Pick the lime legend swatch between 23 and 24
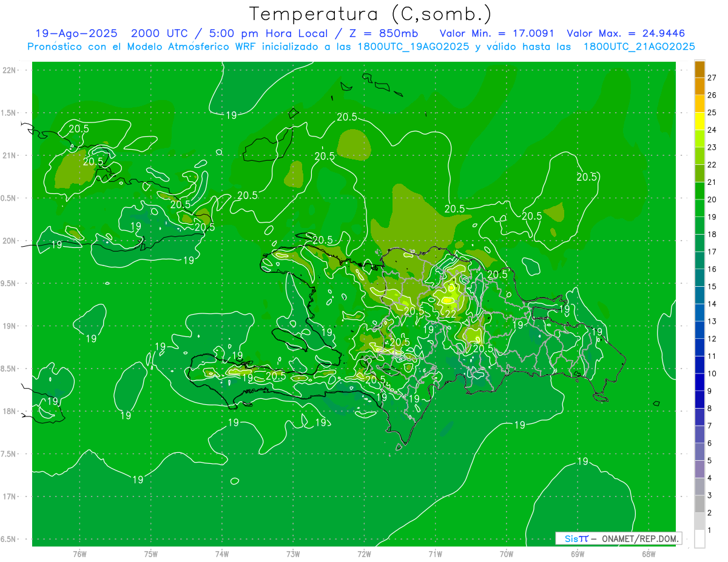728x562 pixels. 699,139
